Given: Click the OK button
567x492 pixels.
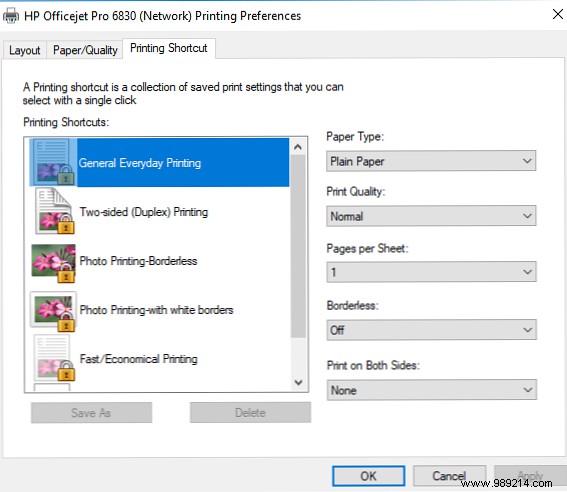Looking at the screenshot, I should [x=368, y=476].
